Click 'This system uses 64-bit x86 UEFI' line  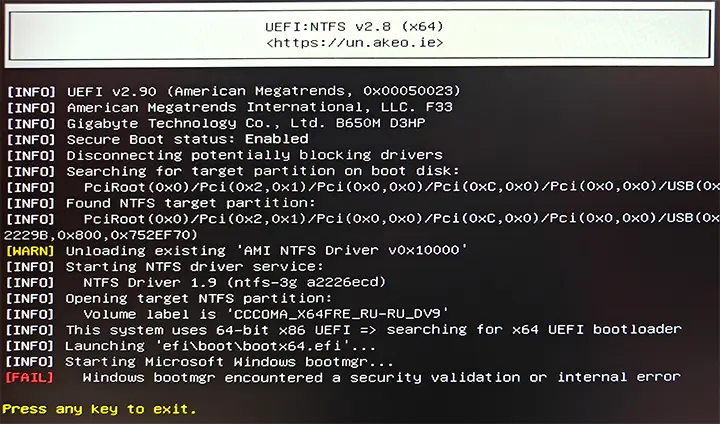[x=373, y=330]
